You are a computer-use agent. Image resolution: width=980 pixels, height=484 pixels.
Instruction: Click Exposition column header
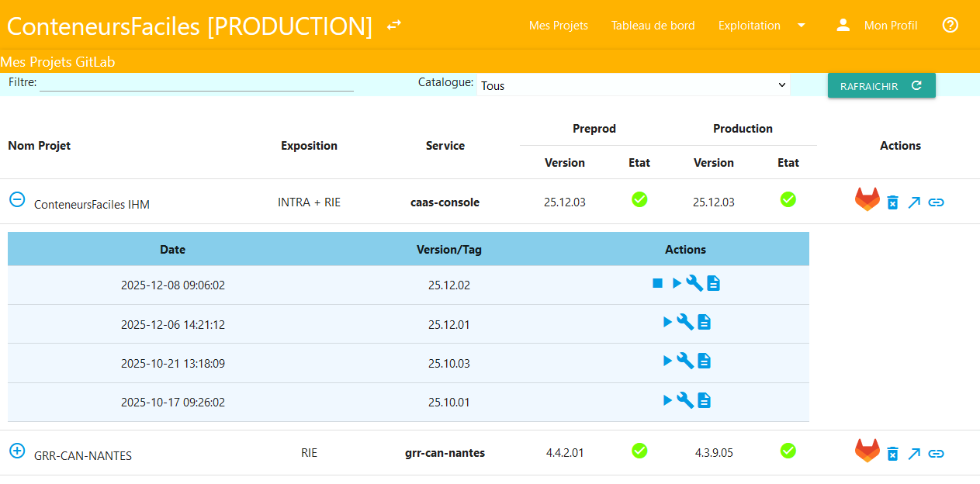click(x=310, y=146)
